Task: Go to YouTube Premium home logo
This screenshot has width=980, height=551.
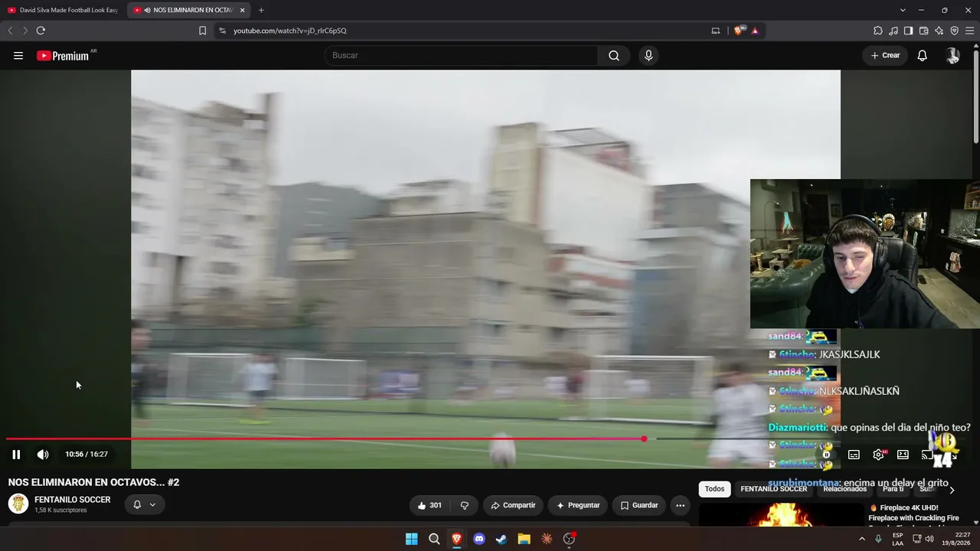Action: click(63, 56)
